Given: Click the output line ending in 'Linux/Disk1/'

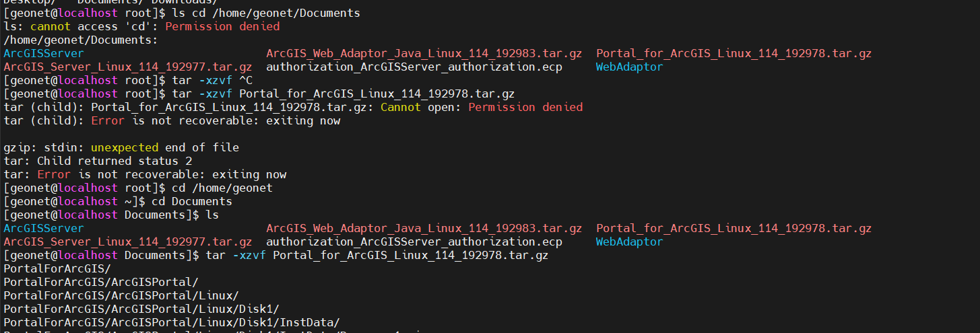Looking at the screenshot, I should 141,309.
